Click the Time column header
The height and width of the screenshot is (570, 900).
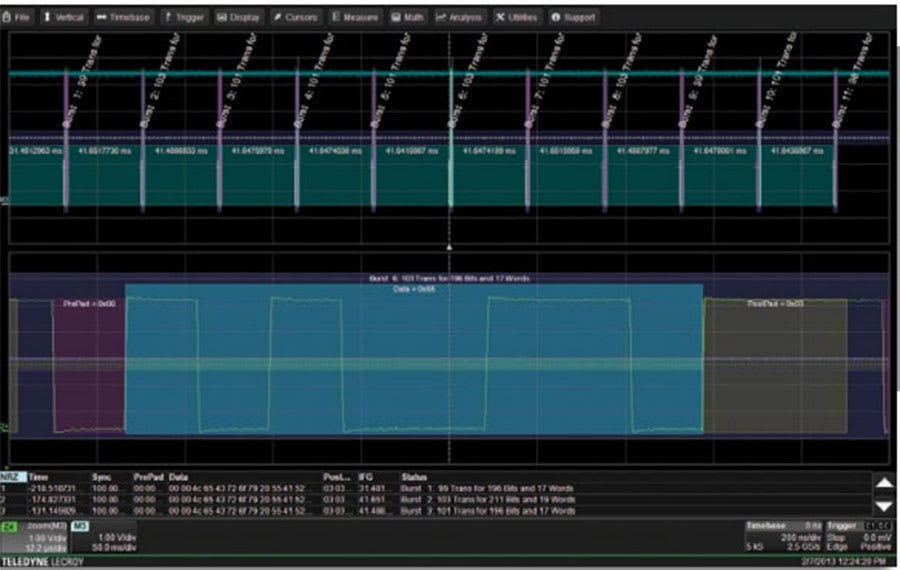38,477
